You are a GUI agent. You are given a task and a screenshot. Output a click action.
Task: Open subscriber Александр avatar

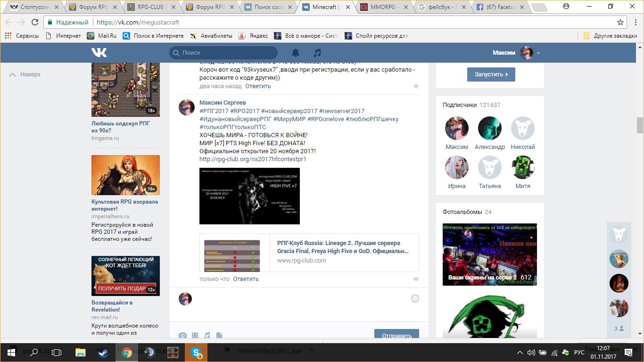490,128
